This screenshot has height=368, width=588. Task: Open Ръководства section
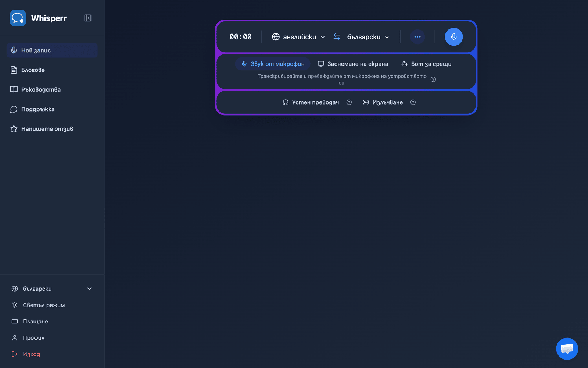coord(52,89)
